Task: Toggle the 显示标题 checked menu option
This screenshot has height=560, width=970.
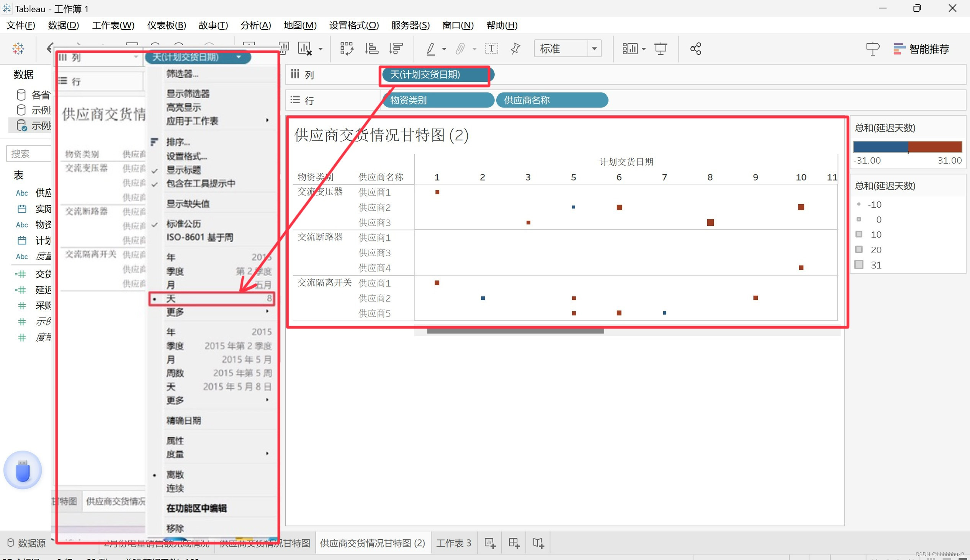Action: [183, 170]
